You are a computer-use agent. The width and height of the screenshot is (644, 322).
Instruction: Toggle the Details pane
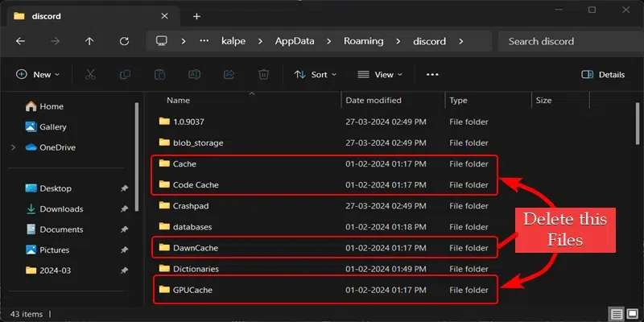click(x=603, y=74)
